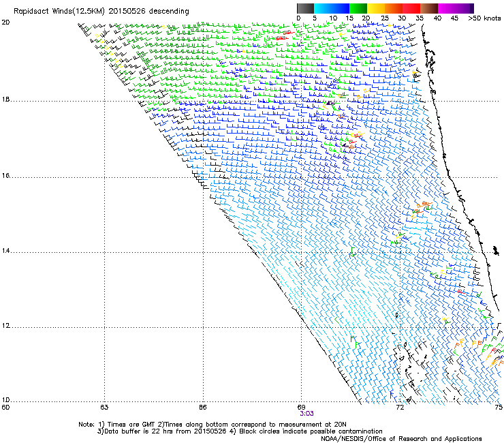Click the yellow 20-25 knots color band
The height and width of the screenshot is (443, 504).
[376, 8]
